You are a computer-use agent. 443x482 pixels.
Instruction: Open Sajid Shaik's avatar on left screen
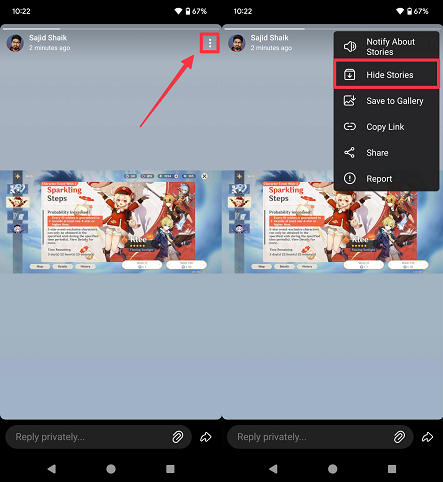coord(15,43)
